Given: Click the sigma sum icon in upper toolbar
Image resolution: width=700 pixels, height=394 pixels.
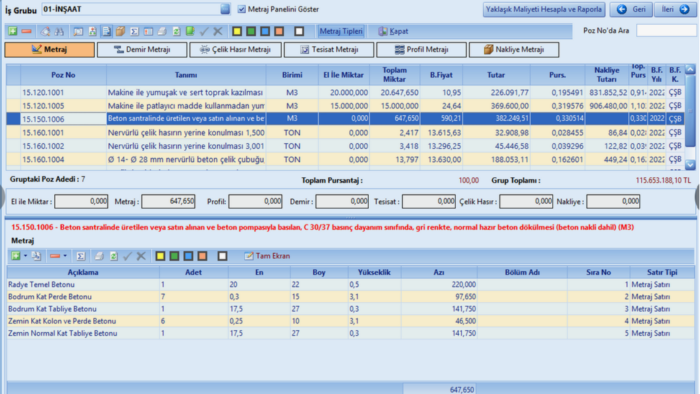Looking at the screenshot, I should pos(134,31).
